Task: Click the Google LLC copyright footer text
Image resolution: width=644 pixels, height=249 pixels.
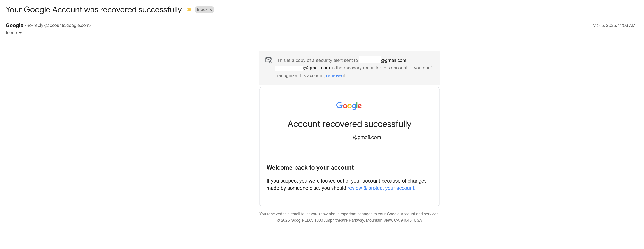Action: pyautogui.click(x=349, y=220)
